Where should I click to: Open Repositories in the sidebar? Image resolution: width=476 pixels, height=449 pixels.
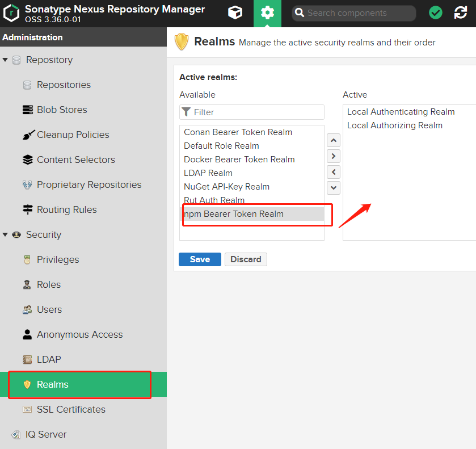click(64, 85)
